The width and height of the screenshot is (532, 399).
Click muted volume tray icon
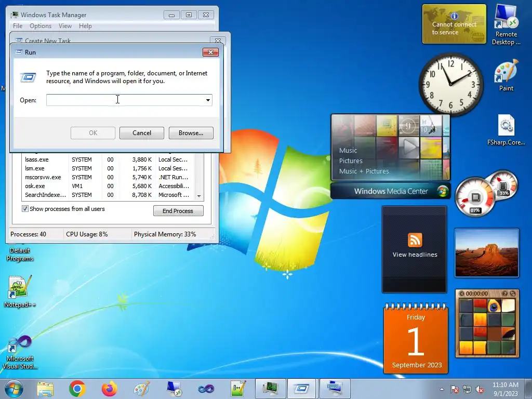pyautogui.click(x=480, y=389)
